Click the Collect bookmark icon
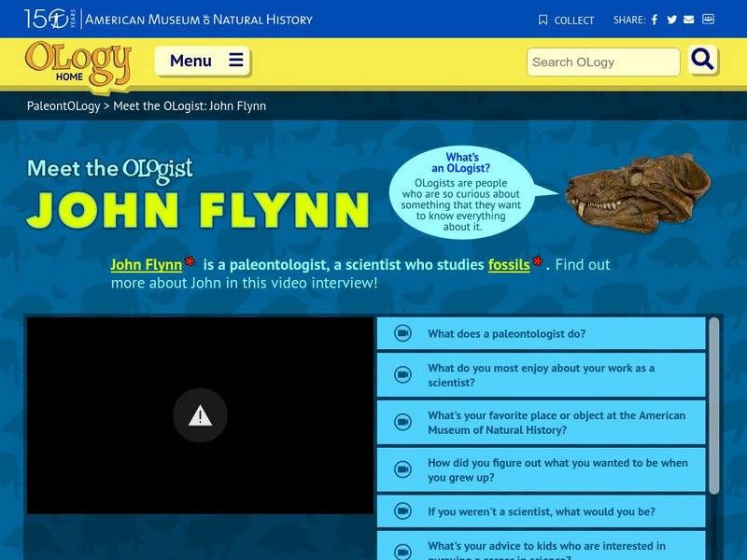Screen dimensions: 747x560 coord(543,20)
